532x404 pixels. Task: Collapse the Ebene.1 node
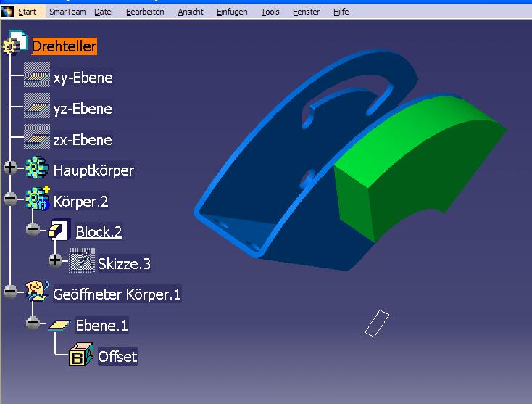33,322
